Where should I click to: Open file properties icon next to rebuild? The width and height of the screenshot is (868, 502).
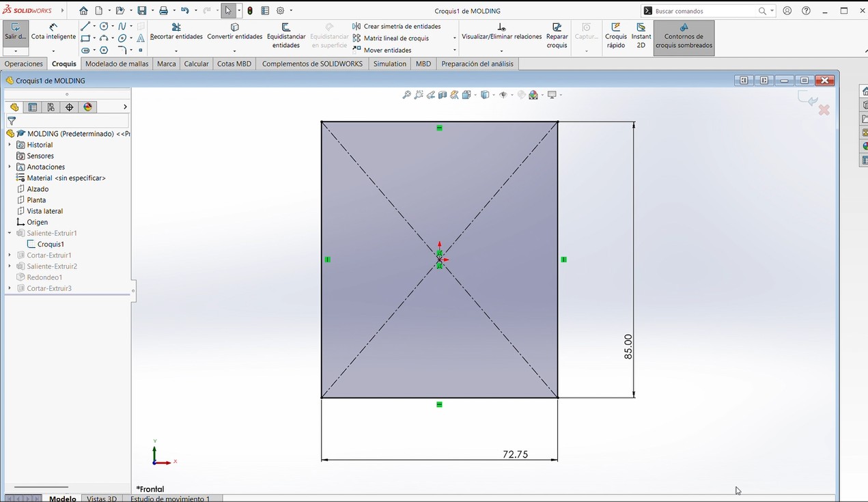click(x=265, y=11)
